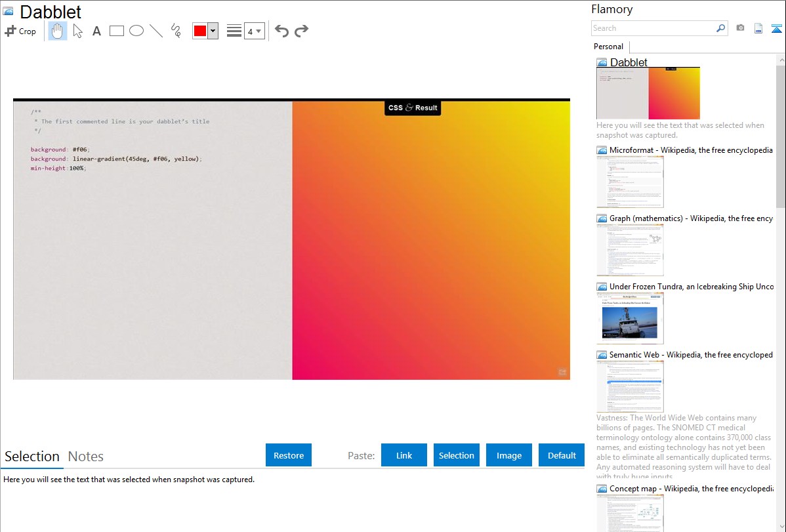The image size is (786, 532).
Task: Click the snapshot icon beside Semantic Web
Action: (602, 355)
